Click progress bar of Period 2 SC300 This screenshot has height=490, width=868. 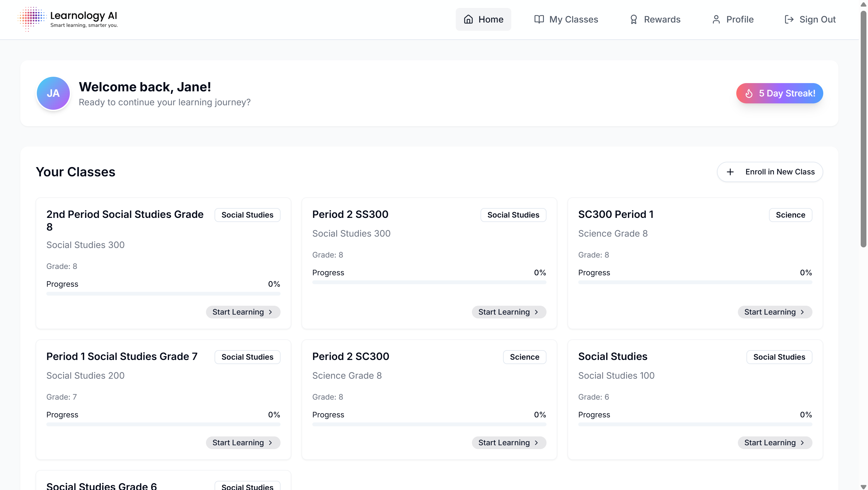pos(429,425)
